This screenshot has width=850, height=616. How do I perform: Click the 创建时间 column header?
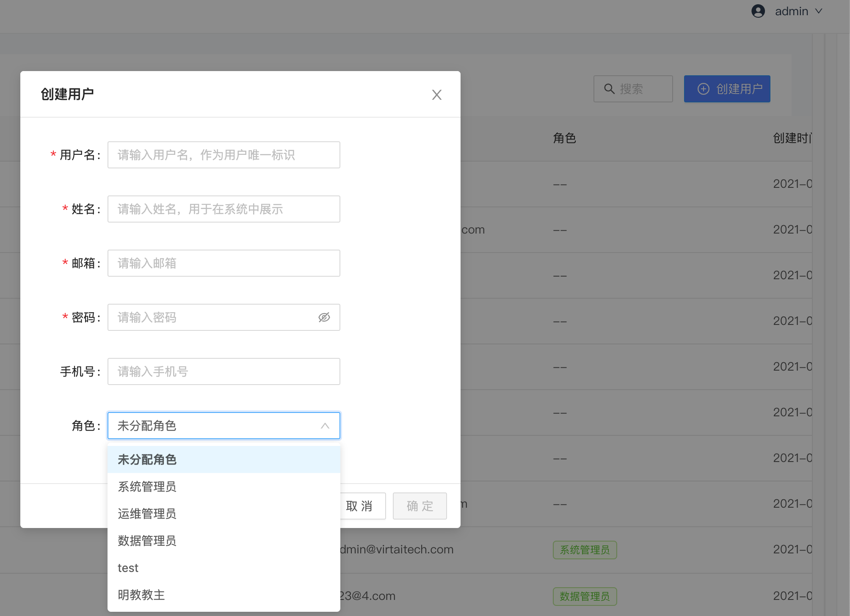pyautogui.click(x=792, y=138)
